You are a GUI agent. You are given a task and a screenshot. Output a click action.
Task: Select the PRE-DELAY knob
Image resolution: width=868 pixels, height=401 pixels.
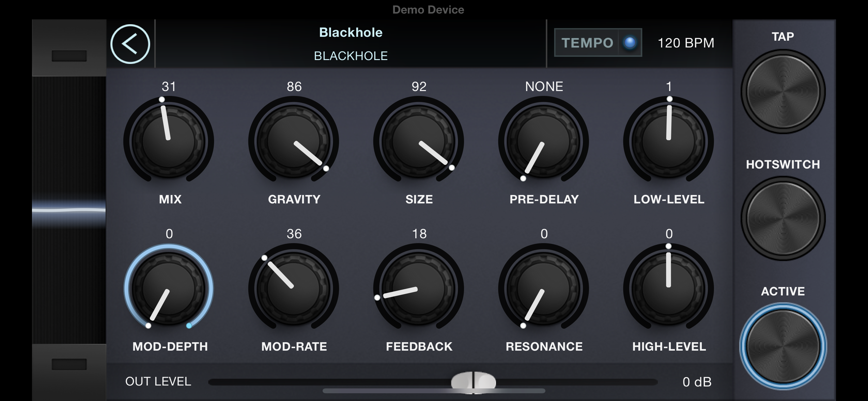pos(543,140)
